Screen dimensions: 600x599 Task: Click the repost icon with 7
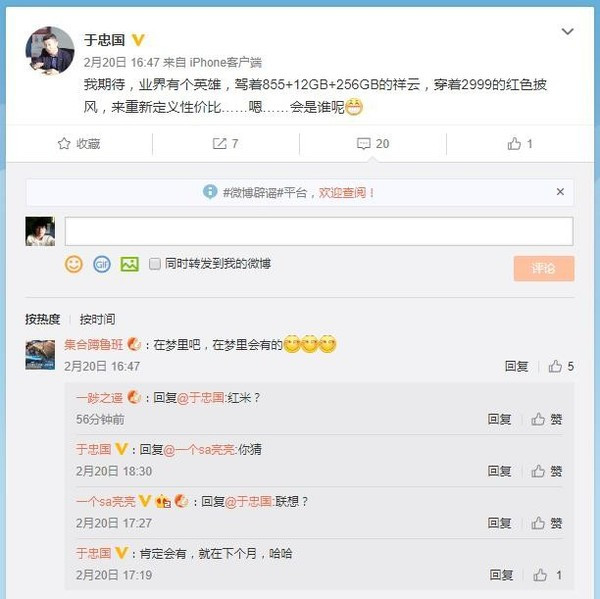[225, 144]
